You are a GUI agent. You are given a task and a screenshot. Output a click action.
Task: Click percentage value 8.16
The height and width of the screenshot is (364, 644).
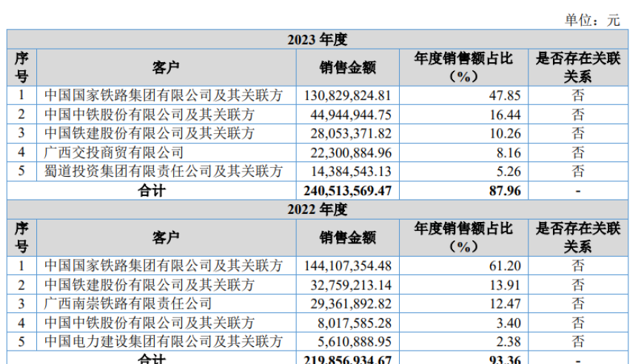[x=509, y=152]
